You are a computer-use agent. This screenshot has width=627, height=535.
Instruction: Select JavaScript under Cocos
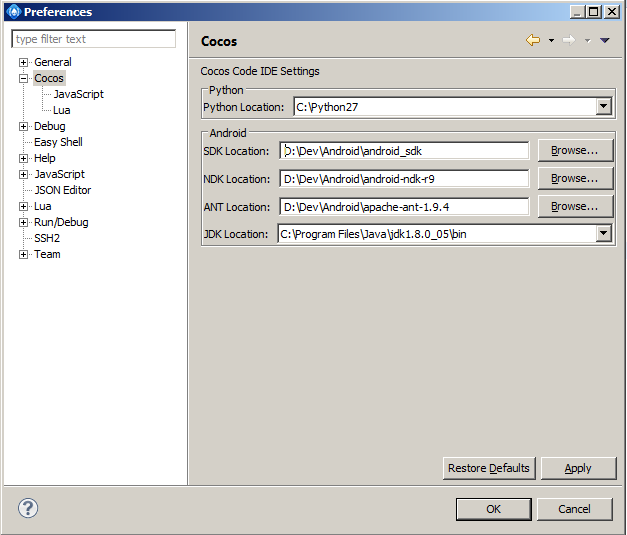coord(78,94)
